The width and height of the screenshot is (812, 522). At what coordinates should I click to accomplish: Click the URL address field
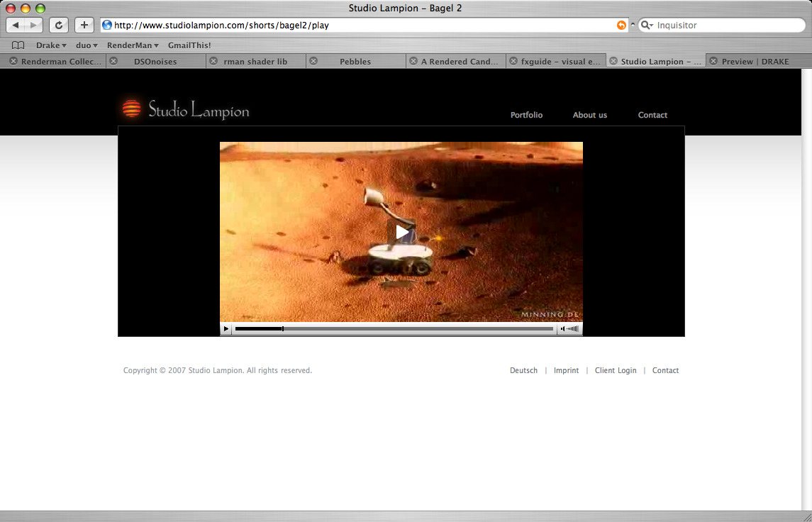pos(362,25)
